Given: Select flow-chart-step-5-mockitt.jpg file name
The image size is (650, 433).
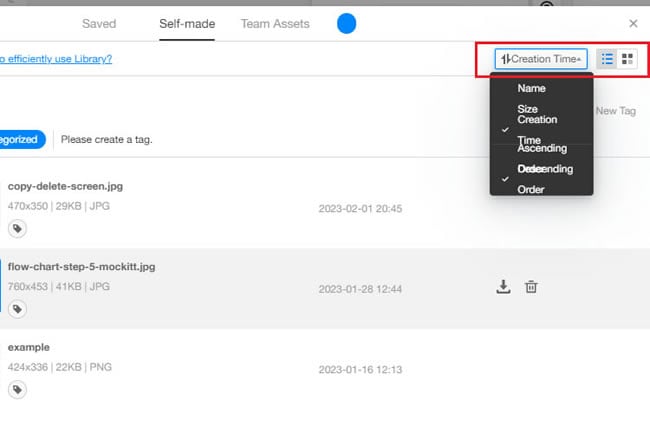Looking at the screenshot, I should [81, 267].
